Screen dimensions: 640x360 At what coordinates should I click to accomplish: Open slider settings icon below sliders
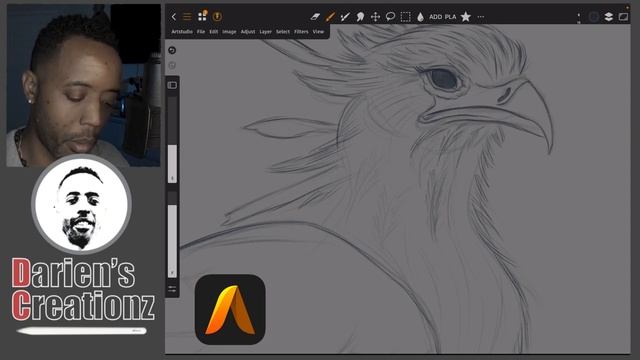point(172,289)
